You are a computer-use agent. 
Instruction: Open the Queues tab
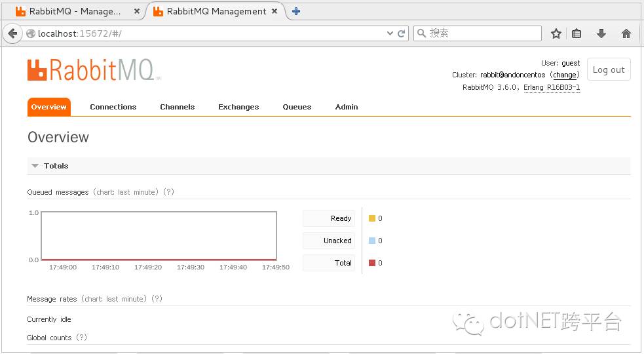[297, 107]
